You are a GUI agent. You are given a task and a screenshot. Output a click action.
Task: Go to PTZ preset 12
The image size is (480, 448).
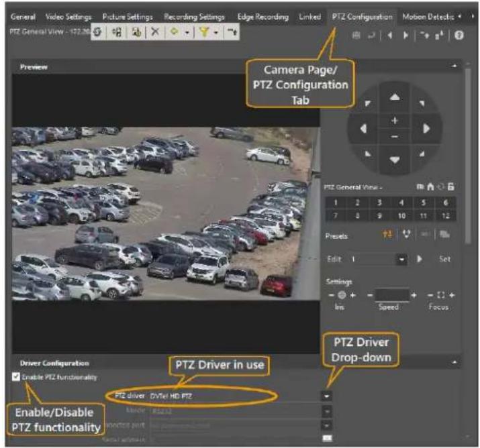[x=445, y=215]
